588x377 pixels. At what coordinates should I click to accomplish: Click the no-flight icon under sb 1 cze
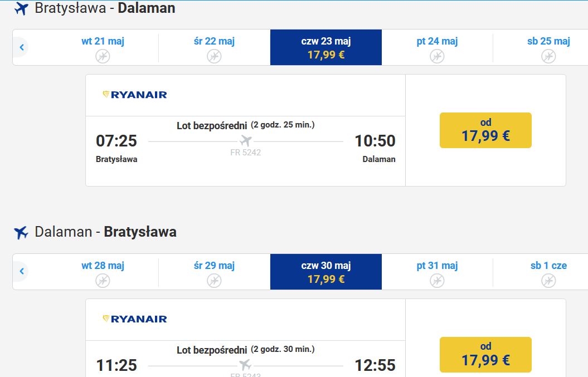tap(548, 280)
